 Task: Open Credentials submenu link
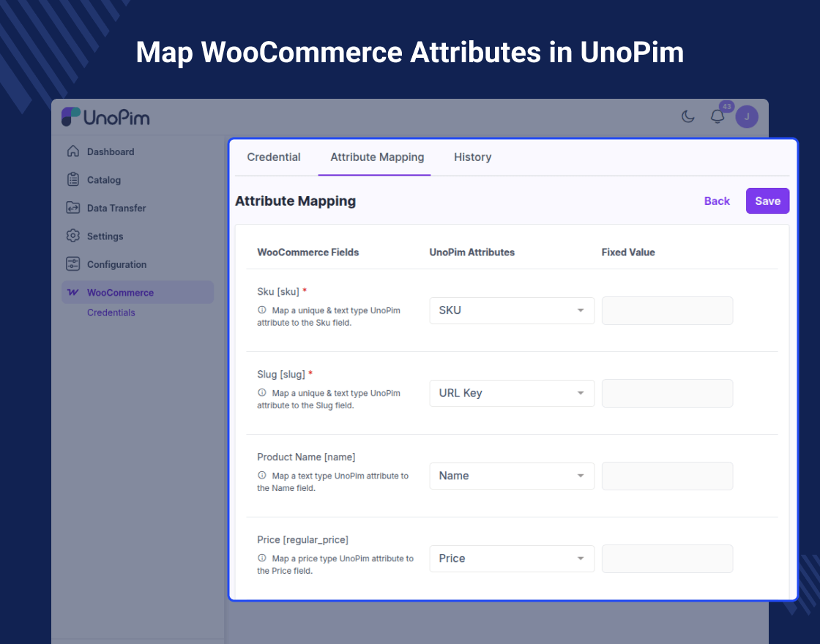(111, 312)
